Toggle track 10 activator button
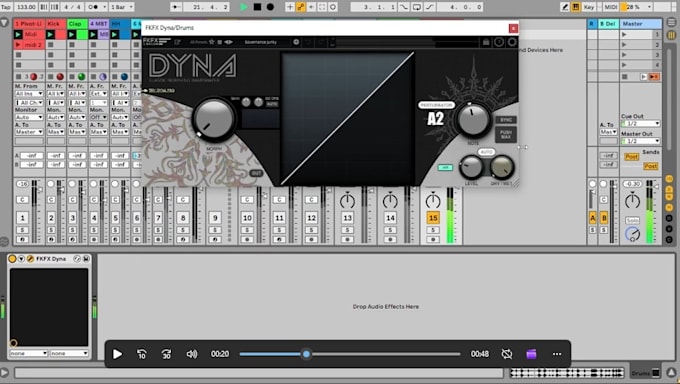Viewport: 680px width, 384px height. pyautogui.click(x=247, y=218)
